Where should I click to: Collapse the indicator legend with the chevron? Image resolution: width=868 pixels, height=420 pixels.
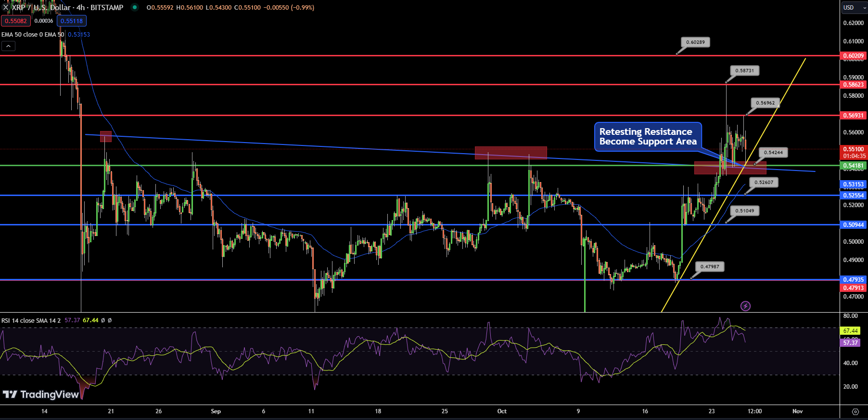[x=8, y=46]
